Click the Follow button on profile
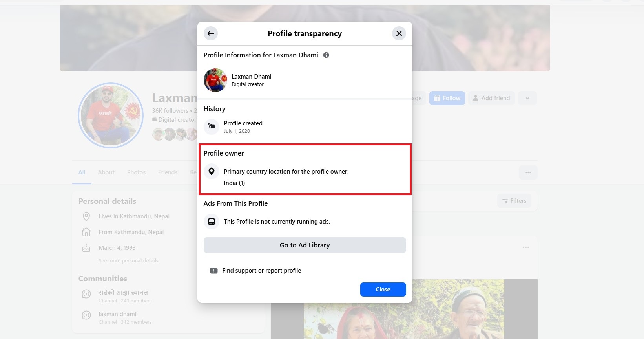Image resolution: width=644 pixels, height=339 pixels. tap(447, 98)
